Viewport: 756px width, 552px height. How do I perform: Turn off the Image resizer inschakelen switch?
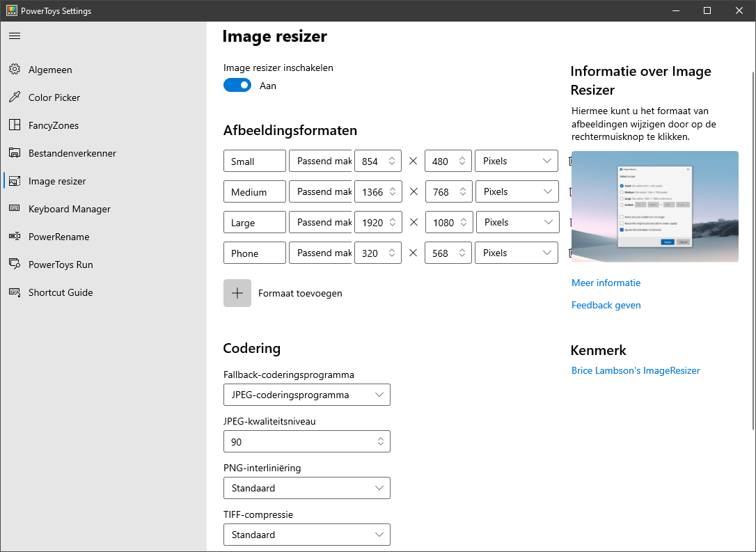click(x=237, y=86)
